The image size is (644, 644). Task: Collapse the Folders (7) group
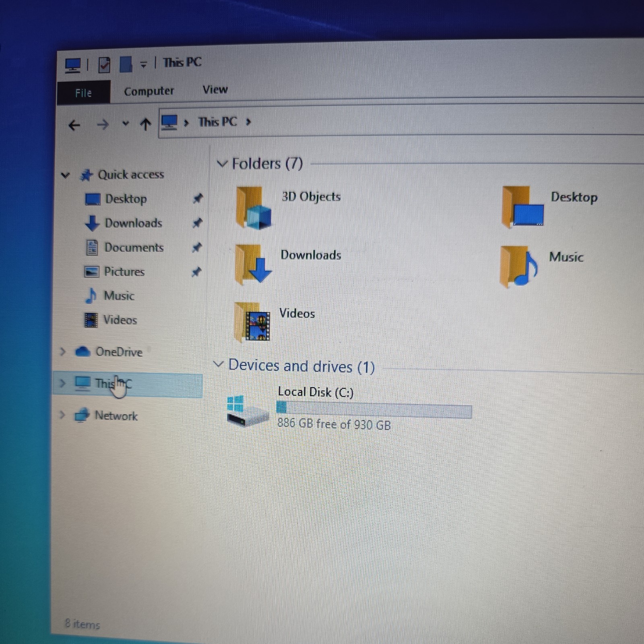(222, 164)
